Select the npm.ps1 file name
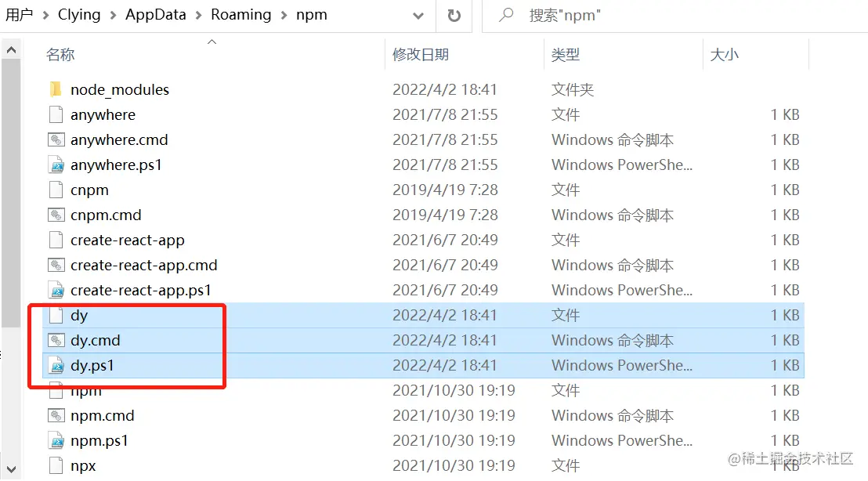This screenshot has height=481, width=868. pyautogui.click(x=99, y=440)
